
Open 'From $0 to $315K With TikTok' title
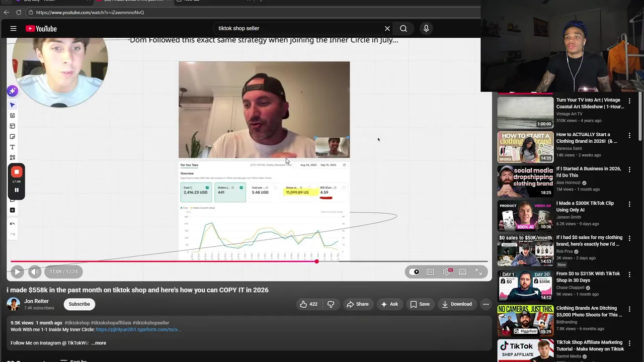[x=588, y=277]
